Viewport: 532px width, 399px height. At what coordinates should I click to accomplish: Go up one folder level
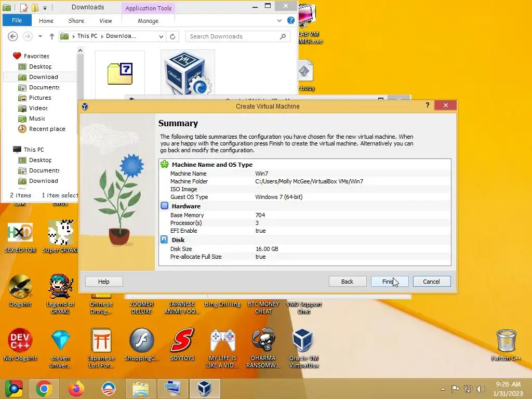(x=51, y=36)
